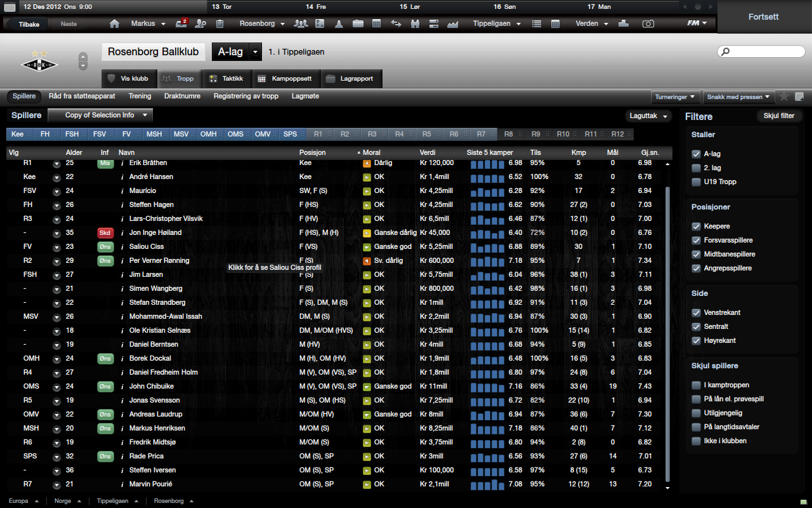Image resolution: width=812 pixels, height=508 pixels.
Task: Open the Kampoppsett tab
Action: (x=285, y=79)
